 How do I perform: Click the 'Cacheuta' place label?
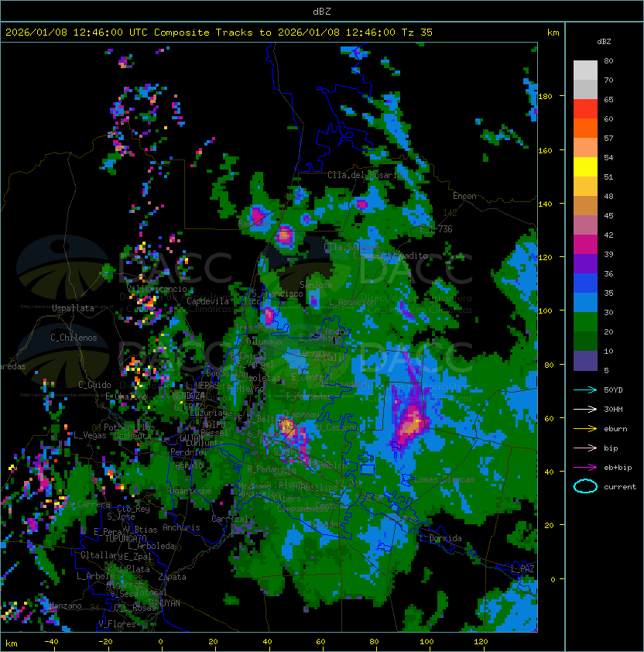(132, 436)
